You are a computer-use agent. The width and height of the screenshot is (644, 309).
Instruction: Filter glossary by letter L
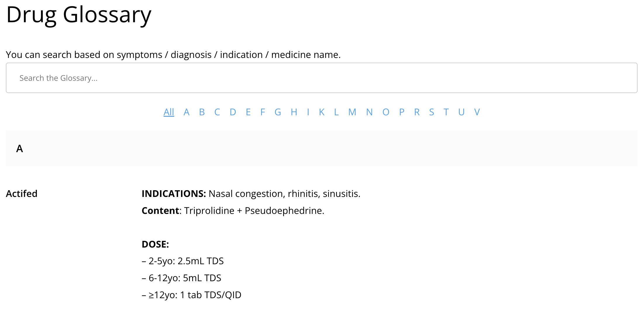(x=336, y=112)
